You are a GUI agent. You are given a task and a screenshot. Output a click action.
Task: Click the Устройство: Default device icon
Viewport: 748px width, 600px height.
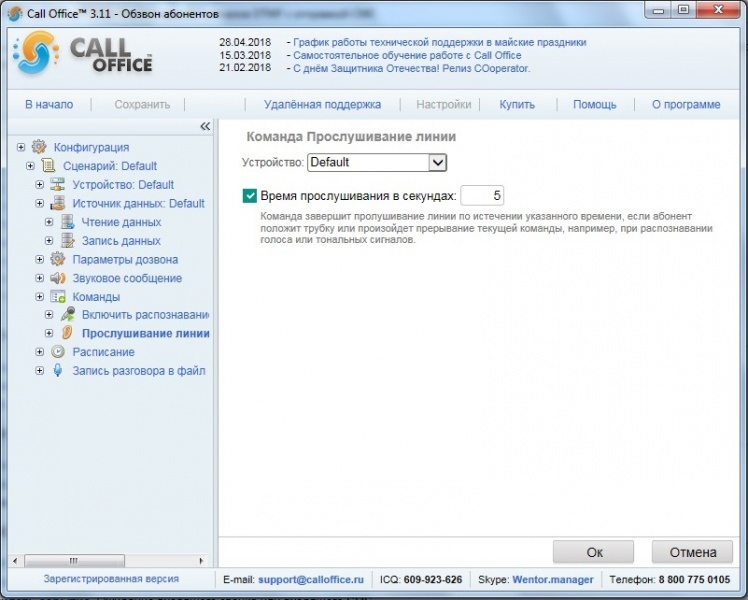58,184
